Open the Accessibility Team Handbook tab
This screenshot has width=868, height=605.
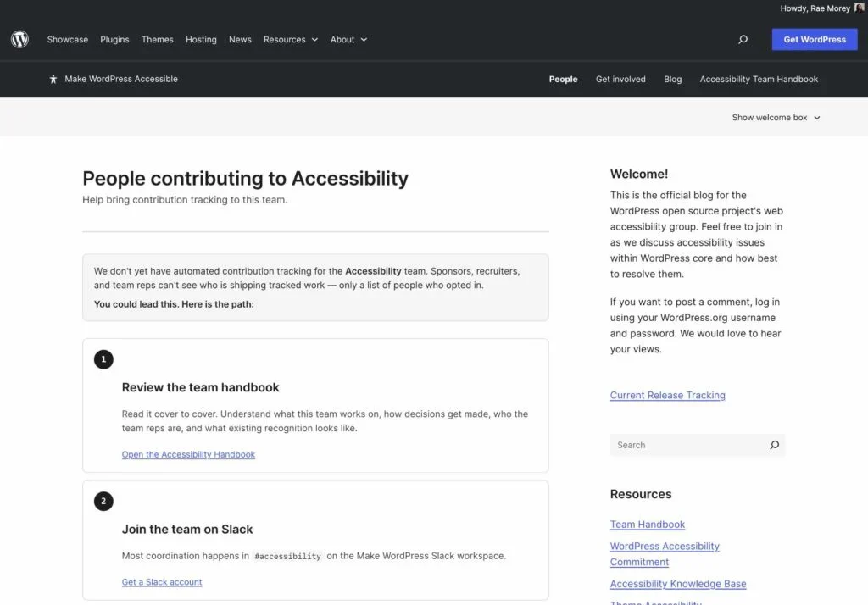(x=759, y=79)
